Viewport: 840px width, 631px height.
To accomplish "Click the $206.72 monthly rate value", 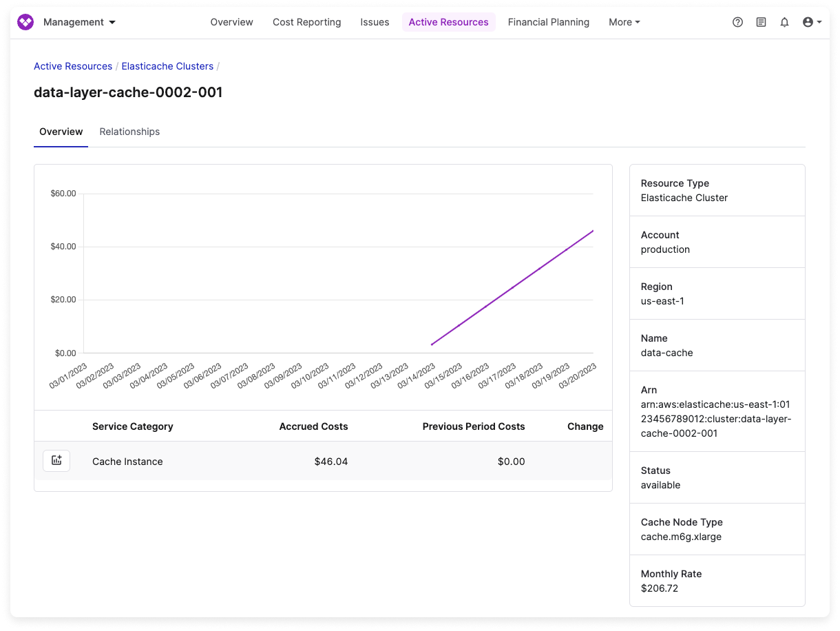I will 659,588.
